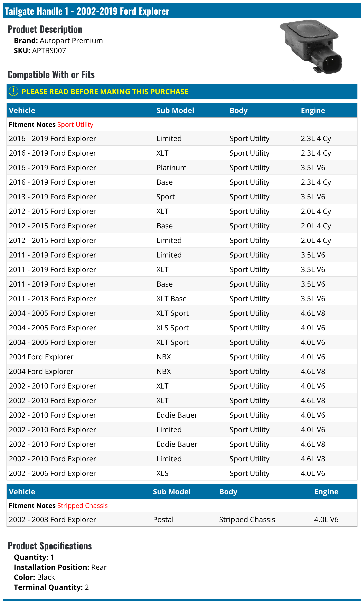Click the red Stripped Chassis fitment note

[x=82, y=506]
